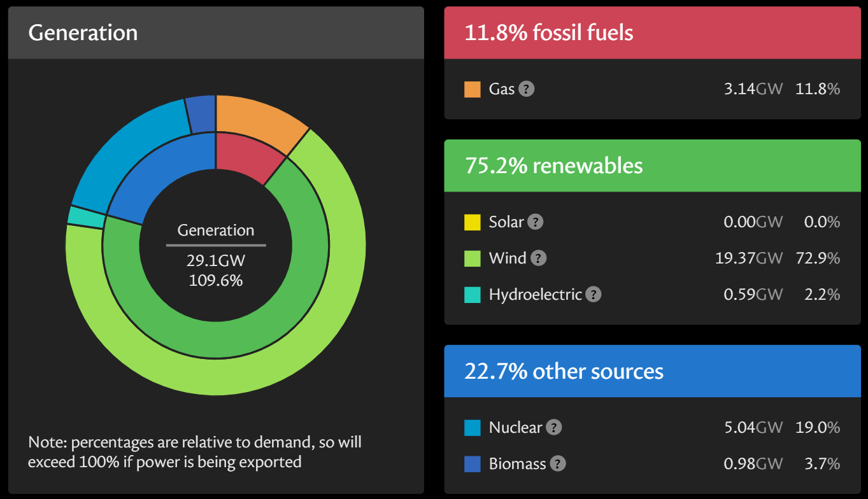Viewport: 868px width, 499px height.
Task: Select the '75.2% renewables' header
Action: (x=652, y=166)
